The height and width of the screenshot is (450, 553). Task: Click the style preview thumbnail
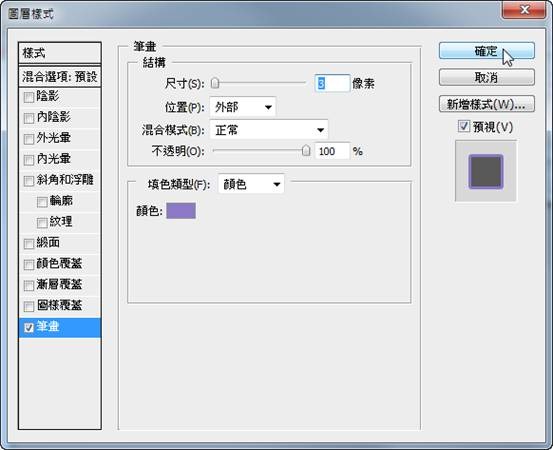click(x=486, y=171)
